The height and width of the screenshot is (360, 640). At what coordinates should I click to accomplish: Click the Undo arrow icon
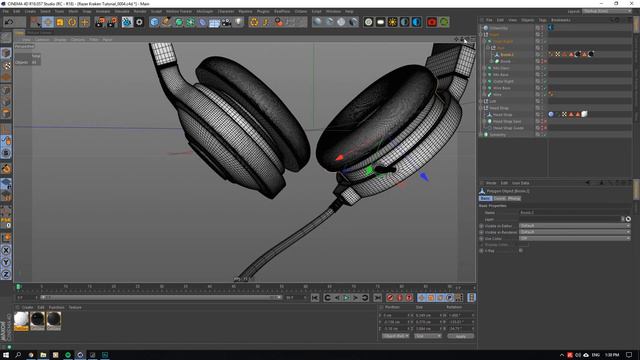point(9,22)
